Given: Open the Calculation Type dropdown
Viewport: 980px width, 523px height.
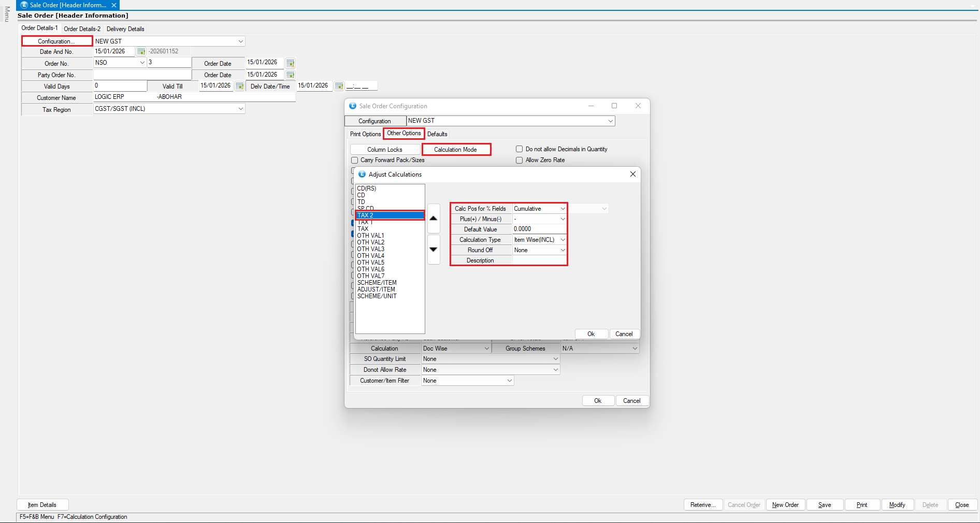Looking at the screenshot, I should pos(563,240).
